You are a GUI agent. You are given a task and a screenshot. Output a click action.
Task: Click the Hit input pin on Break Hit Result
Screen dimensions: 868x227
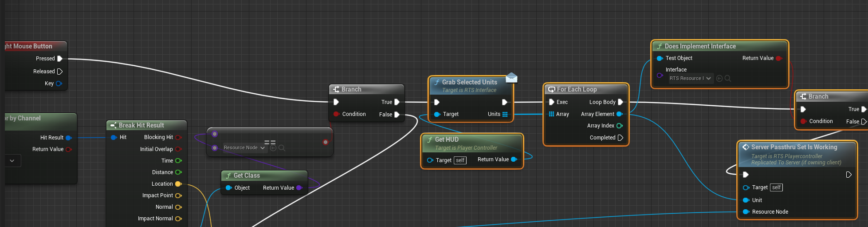point(114,138)
